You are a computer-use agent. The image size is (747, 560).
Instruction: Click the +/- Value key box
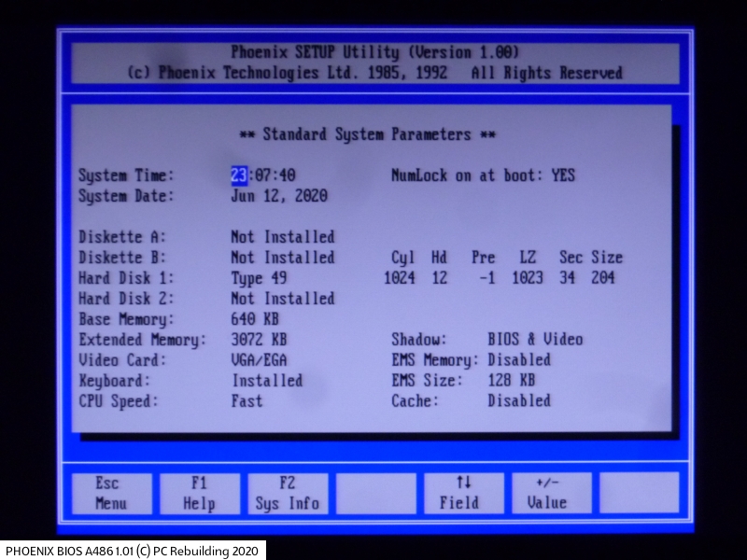point(551,493)
